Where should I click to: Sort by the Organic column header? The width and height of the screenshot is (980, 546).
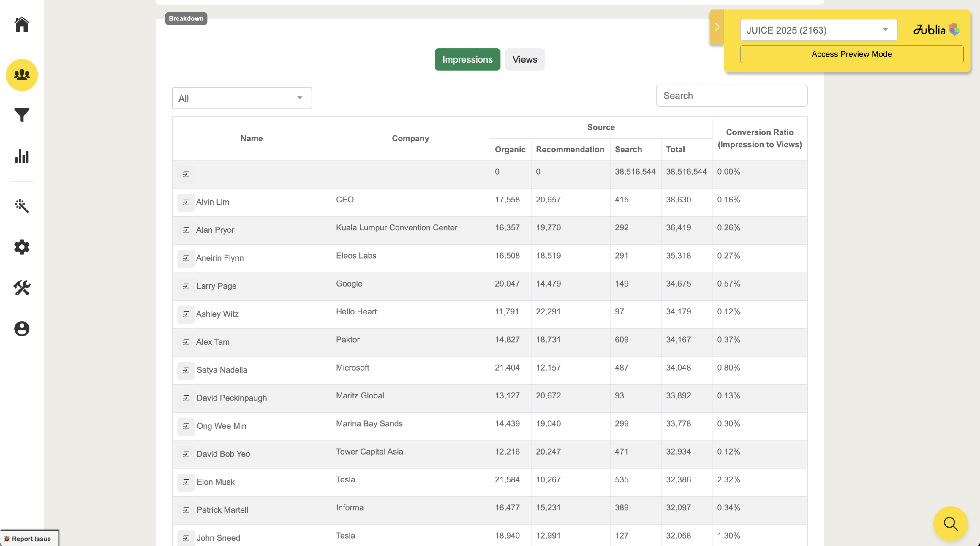510,150
